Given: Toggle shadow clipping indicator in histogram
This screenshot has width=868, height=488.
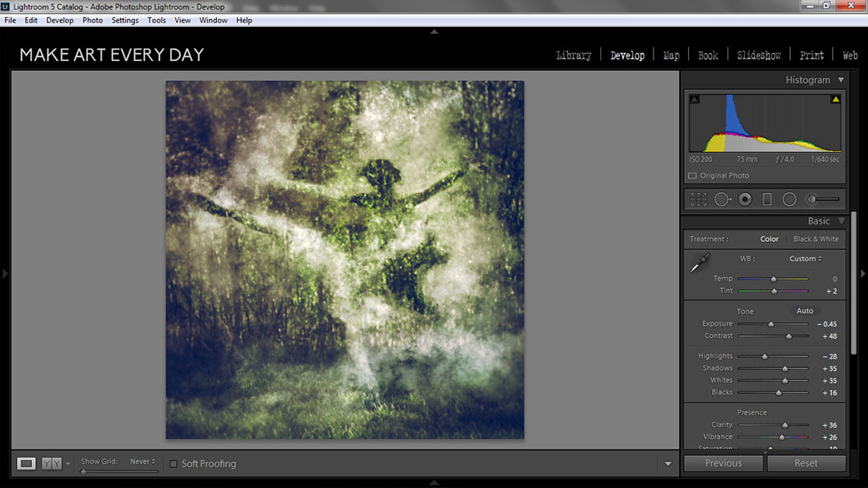Looking at the screenshot, I should [694, 99].
